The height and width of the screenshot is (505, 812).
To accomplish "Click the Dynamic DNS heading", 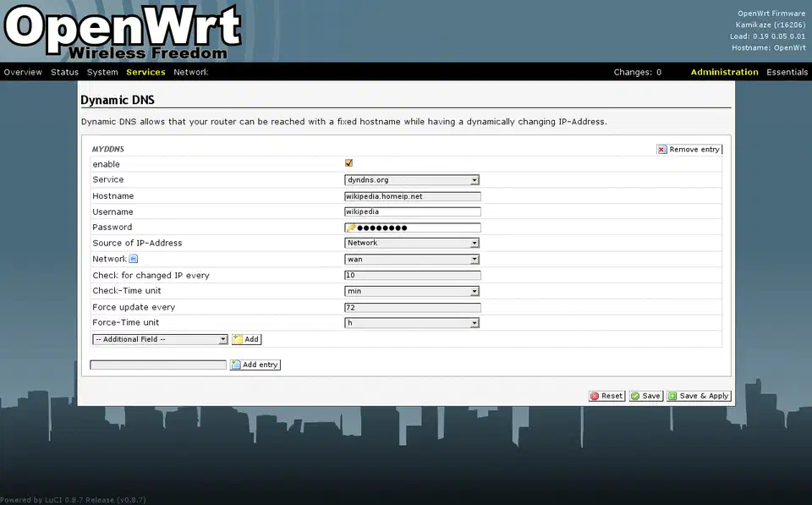I will [x=118, y=100].
